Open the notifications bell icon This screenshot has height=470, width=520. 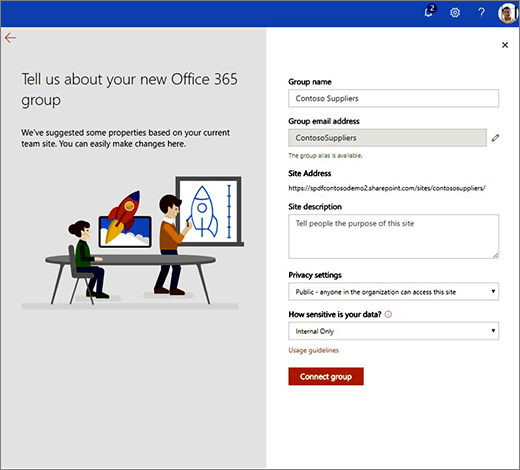pos(429,12)
